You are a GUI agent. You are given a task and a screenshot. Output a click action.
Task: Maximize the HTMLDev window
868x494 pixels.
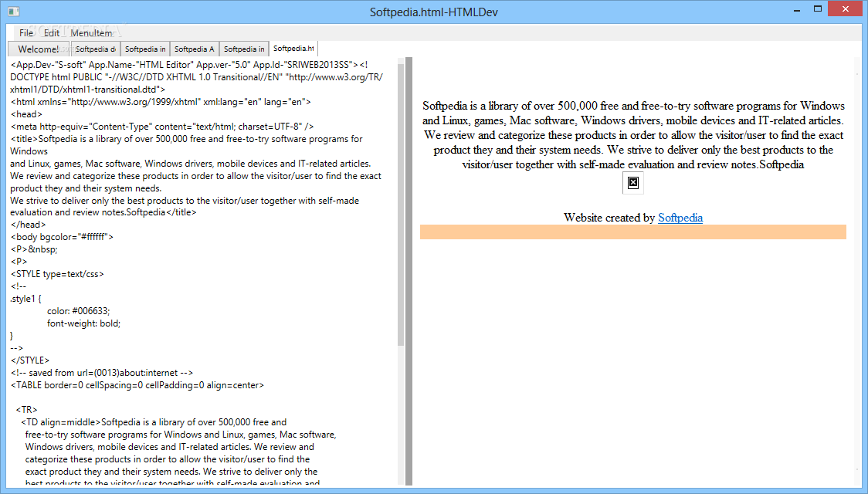click(818, 8)
